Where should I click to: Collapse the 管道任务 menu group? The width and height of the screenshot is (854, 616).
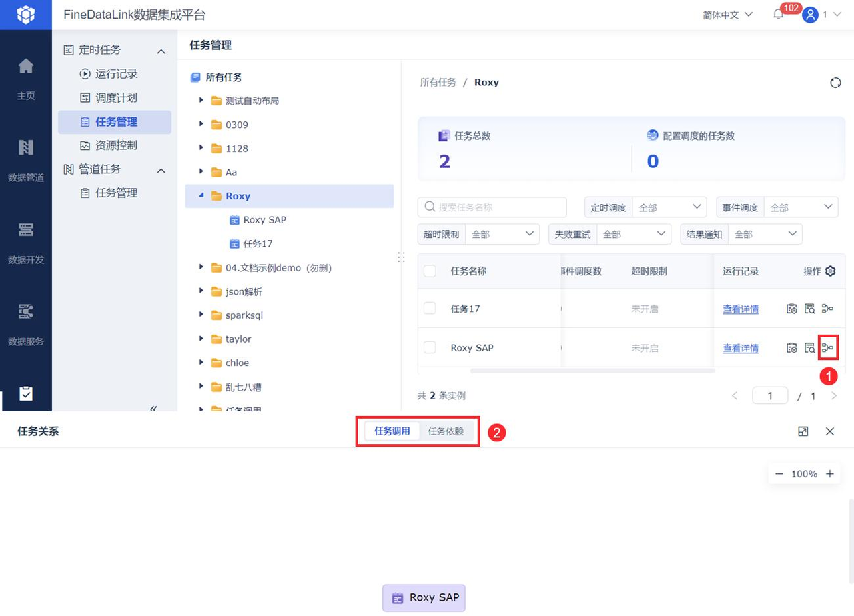pos(161,171)
